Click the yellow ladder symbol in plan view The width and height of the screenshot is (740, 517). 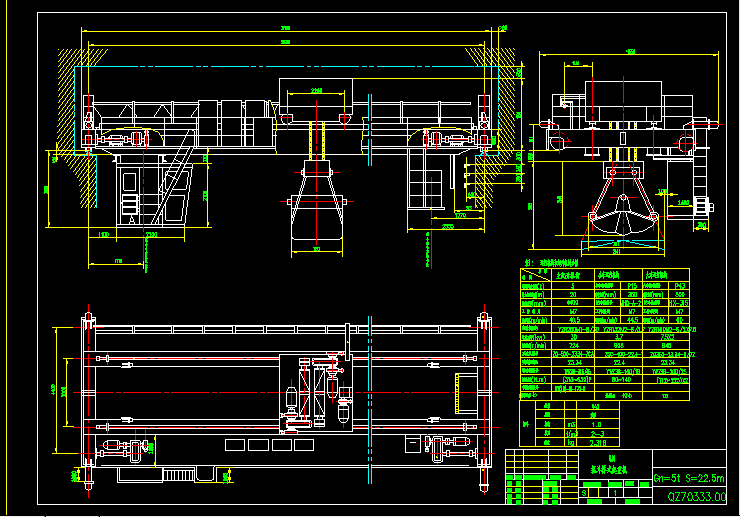pyautogui.click(x=467, y=392)
